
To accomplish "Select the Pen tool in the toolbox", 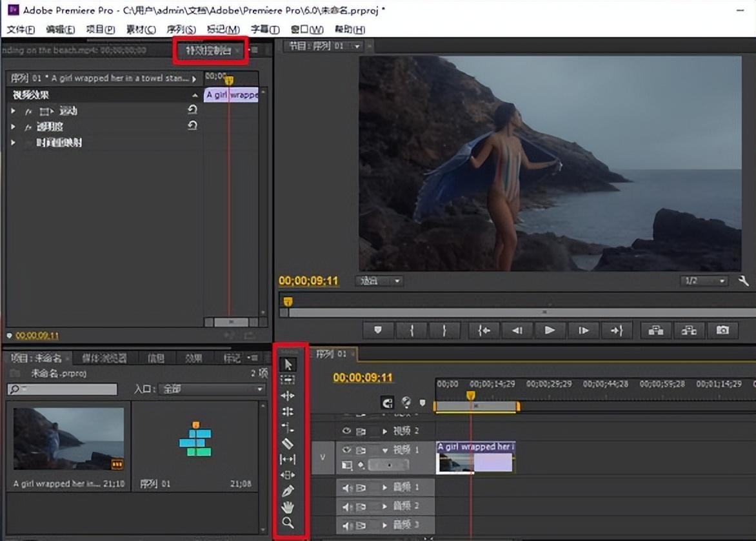I will [288, 491].
